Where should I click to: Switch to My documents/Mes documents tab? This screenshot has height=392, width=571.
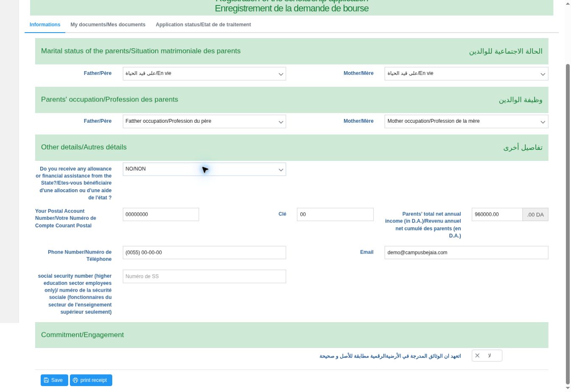[x=108, y=25]
